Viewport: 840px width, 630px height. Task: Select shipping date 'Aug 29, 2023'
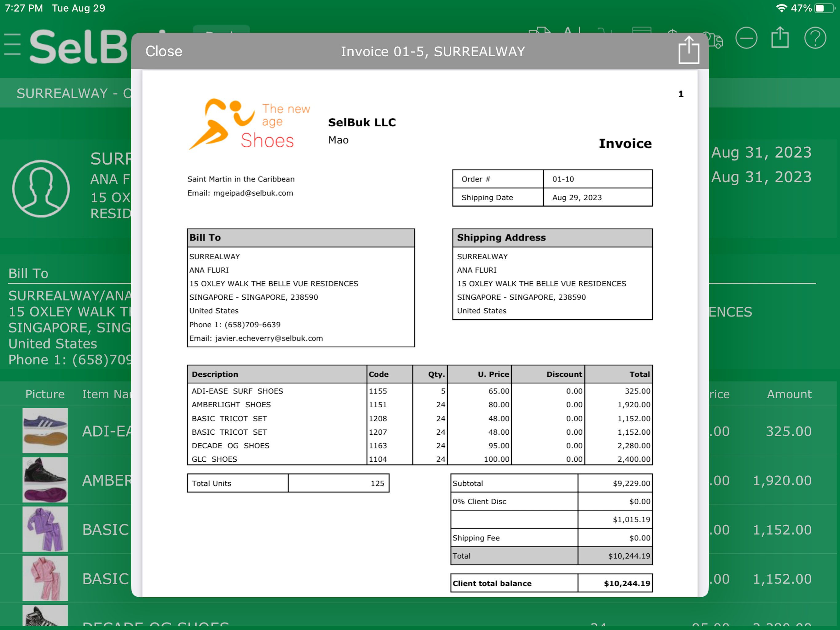(577, 197)
